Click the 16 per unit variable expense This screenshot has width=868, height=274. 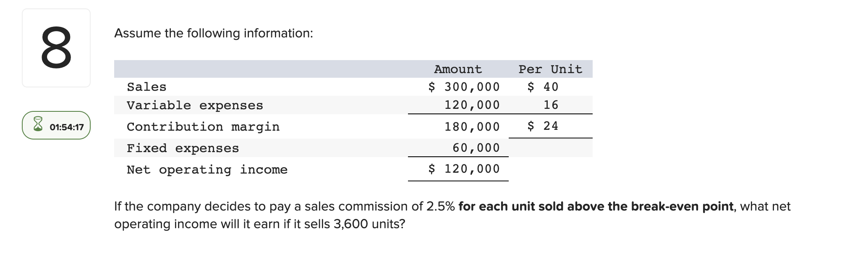click(x=551, y=105)
